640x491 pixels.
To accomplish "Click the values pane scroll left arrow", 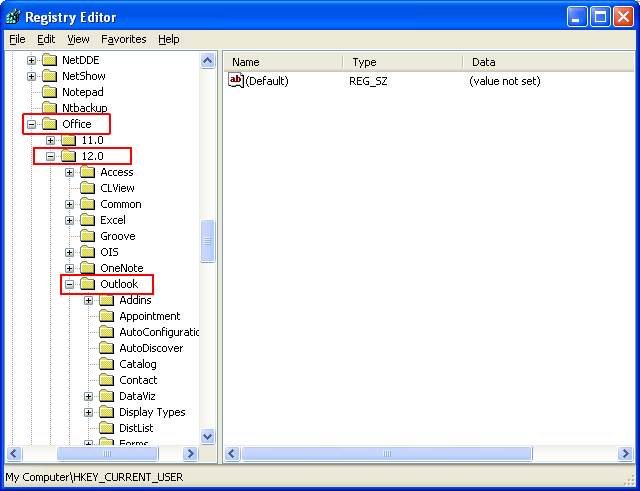I will click(x=232, y=453).
